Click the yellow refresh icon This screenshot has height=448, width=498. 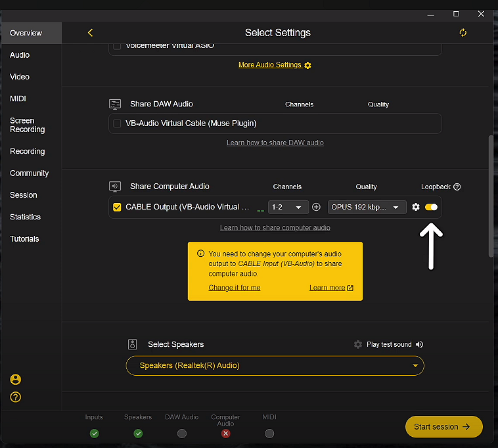click(463, 33)
